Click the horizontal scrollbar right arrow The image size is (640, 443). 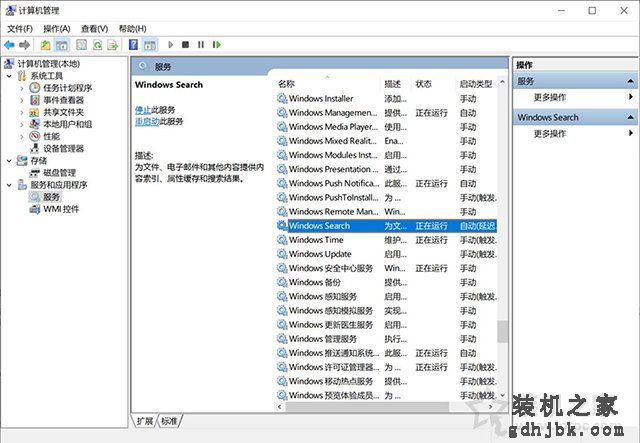coord(491,407)
